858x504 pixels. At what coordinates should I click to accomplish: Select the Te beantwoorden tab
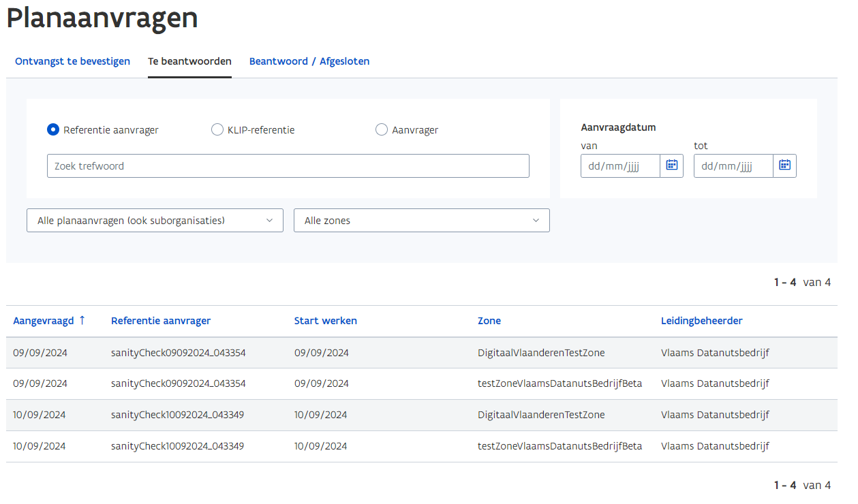click(189, 61)
